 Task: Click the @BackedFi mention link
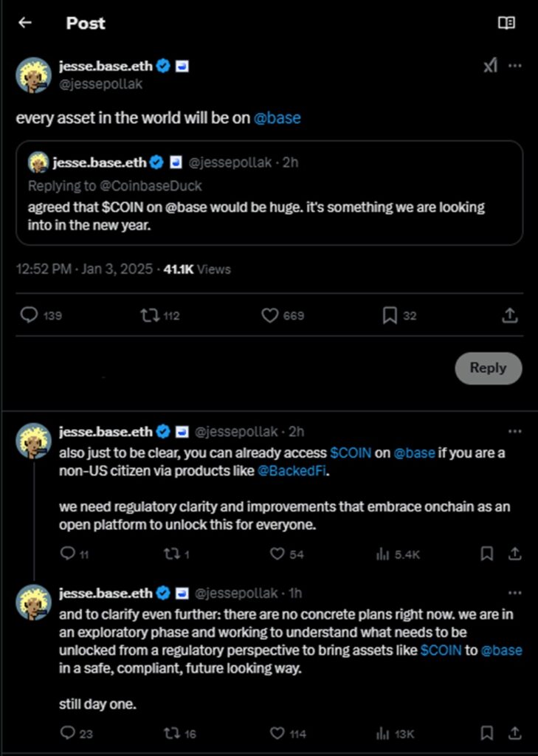(291, 472)
